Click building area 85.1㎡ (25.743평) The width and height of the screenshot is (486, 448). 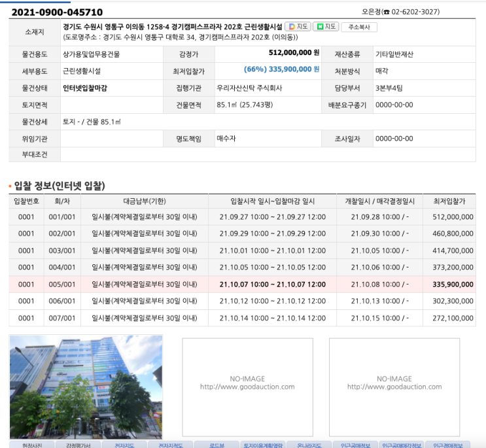click(245, 105)
